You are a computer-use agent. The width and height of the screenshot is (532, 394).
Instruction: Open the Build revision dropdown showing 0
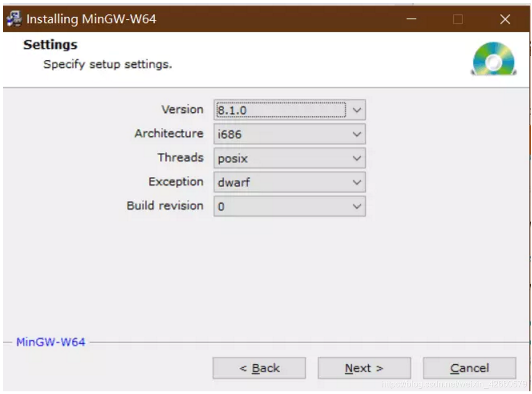point(289,206)
